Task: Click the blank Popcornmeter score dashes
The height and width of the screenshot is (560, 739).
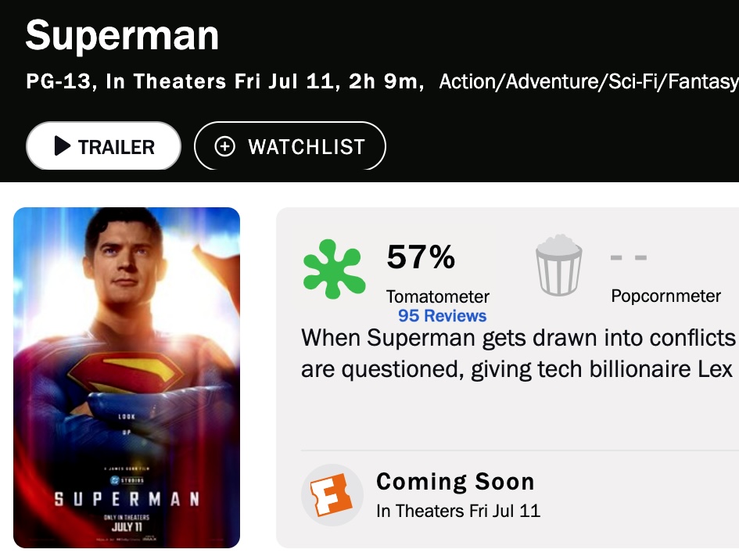Action: 628,257
